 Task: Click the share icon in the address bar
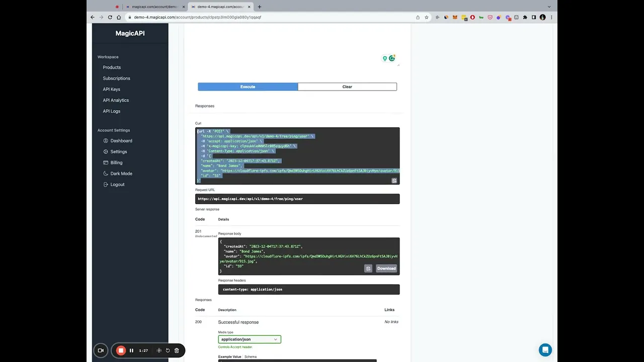(x=418, y=17)
